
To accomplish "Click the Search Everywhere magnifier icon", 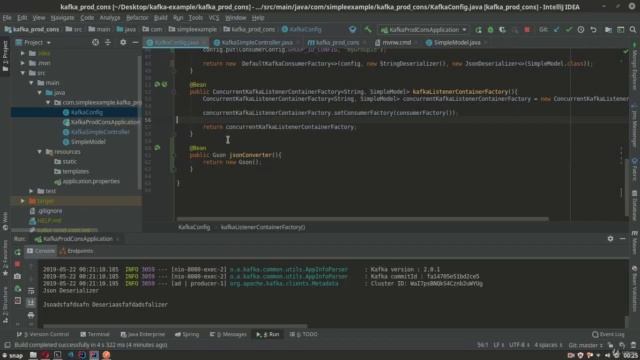I will (633, 30).
